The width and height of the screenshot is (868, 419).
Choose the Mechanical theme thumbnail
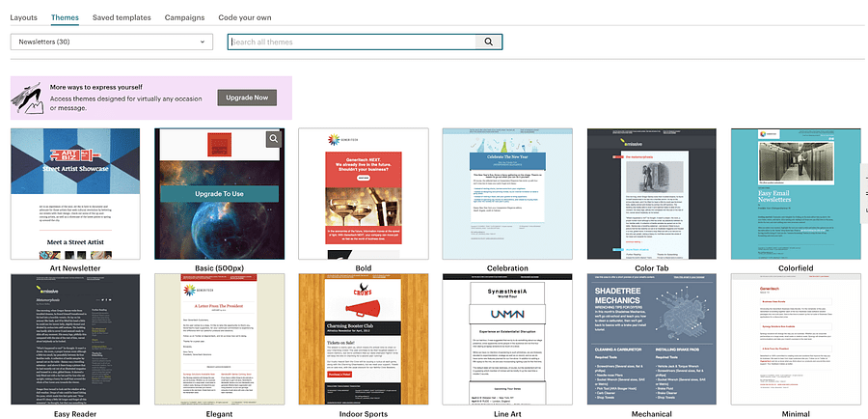click(651, 339)
